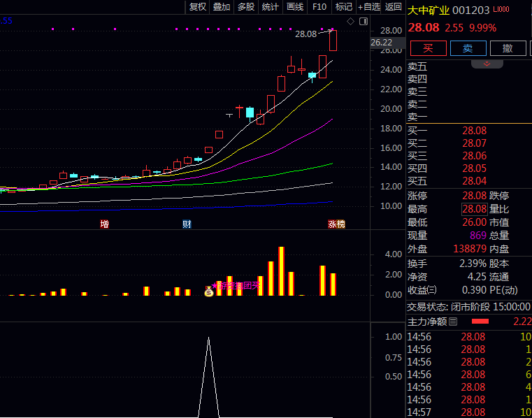Viewport: 532px width, 418px height.
Task: Click the 财 financial marker on chart
Action: point(187,224)
